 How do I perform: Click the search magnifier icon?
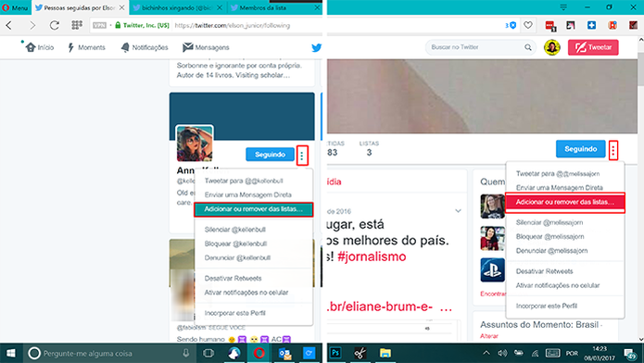pos(528,47)
